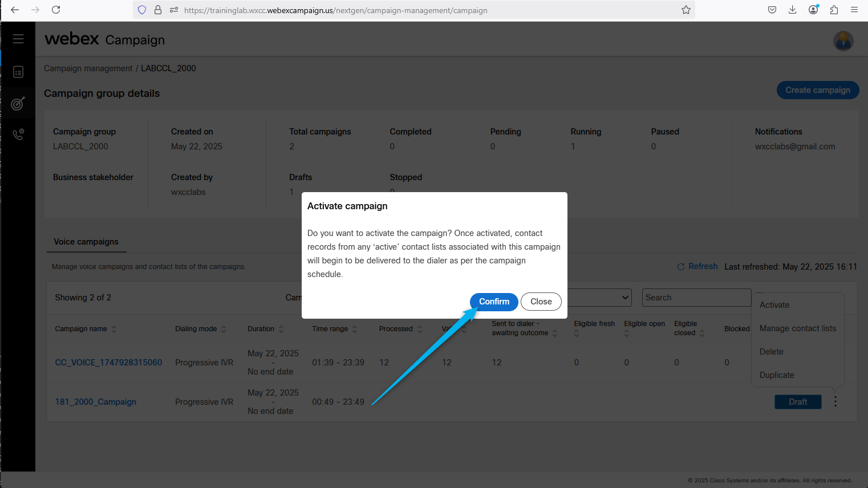Click the campaign Search field
Viewport: 868px width, 488px height.
696,298
